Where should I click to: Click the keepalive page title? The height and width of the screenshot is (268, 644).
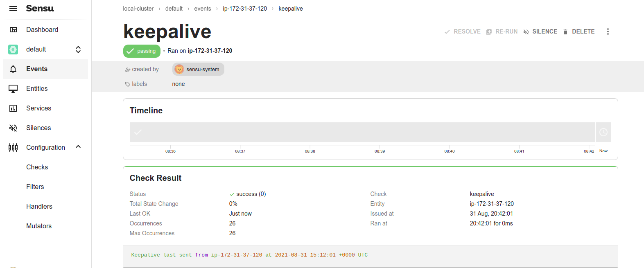(167, 32)
